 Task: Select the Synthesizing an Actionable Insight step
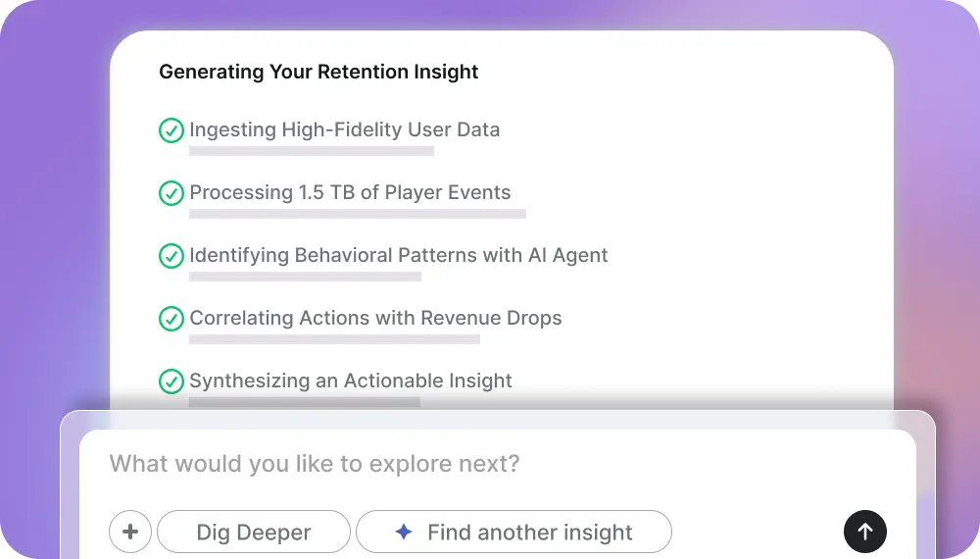351,381
